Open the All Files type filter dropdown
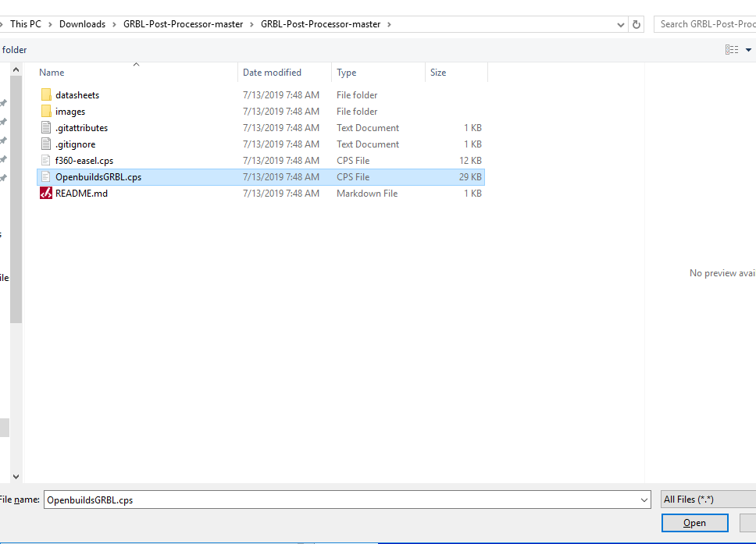This screenshot has width=756, height=544. click(707, 500)
